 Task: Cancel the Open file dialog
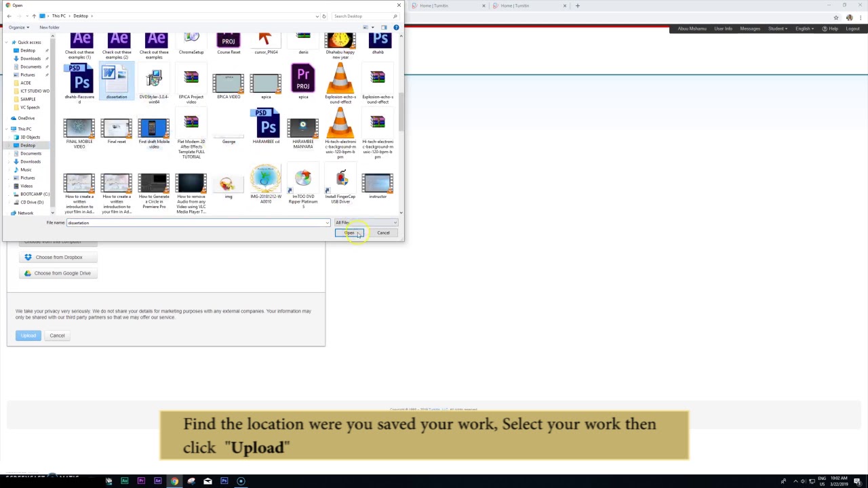[383, 232]
